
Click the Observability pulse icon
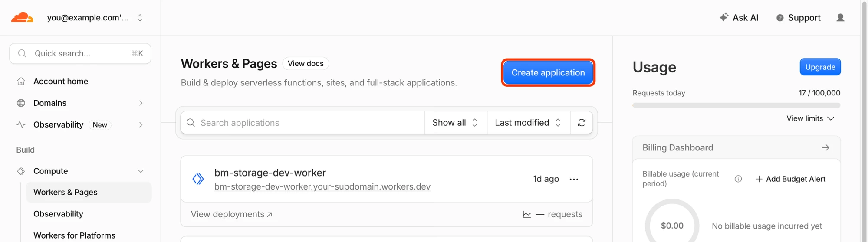tap(21, 124)
